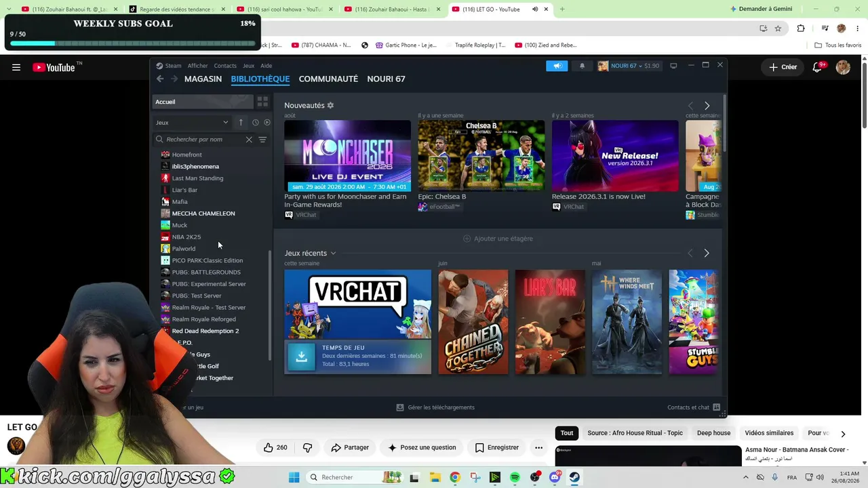Screen dimensions: 868x488
Task: Click the YouTube Partager button
Action: click(x=350, y=447)
